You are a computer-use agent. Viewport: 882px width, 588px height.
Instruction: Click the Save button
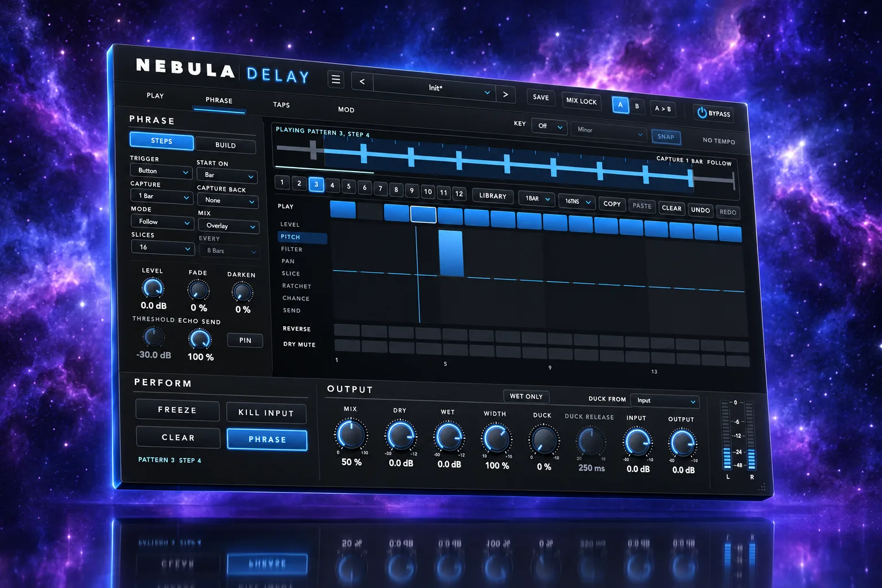tap(540, 98)
